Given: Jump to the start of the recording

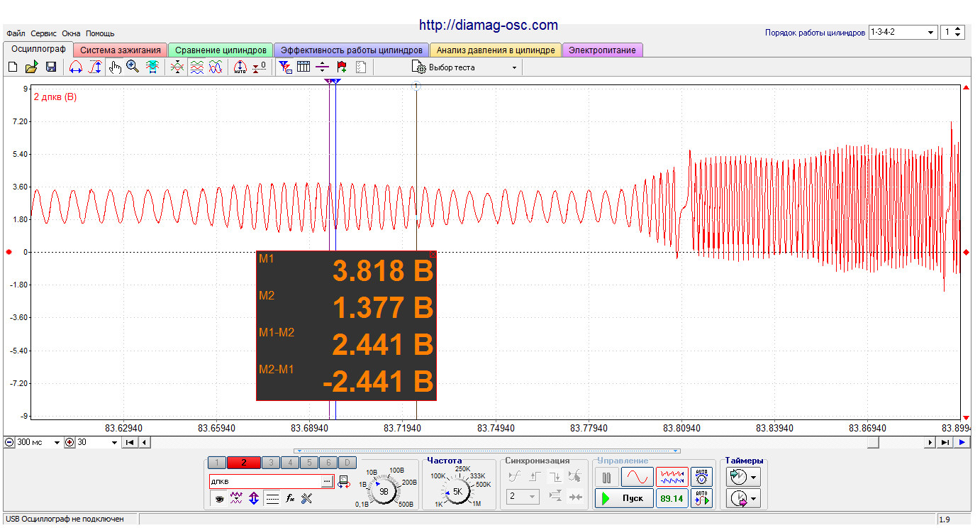Looking at the screenshot, I should [130, 442].
